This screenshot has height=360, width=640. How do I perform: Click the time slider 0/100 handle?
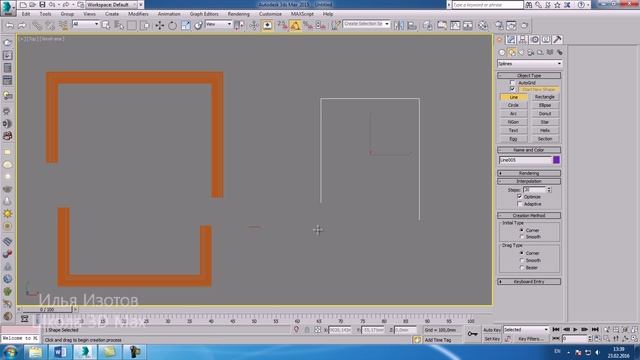point(47,310)
